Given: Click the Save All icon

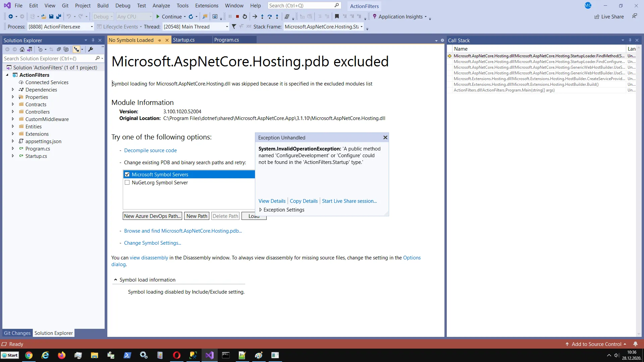Looking at the screenshot, I should 59,16.
